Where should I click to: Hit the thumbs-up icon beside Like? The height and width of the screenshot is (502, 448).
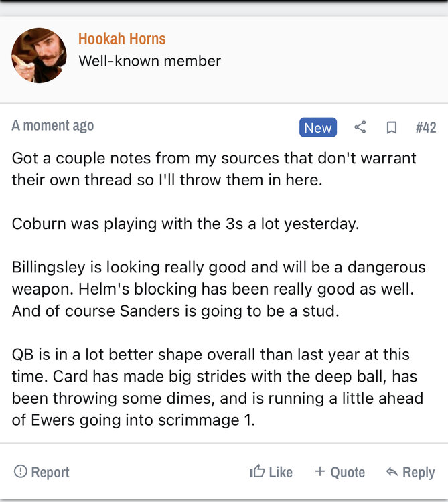coord(256,471)
